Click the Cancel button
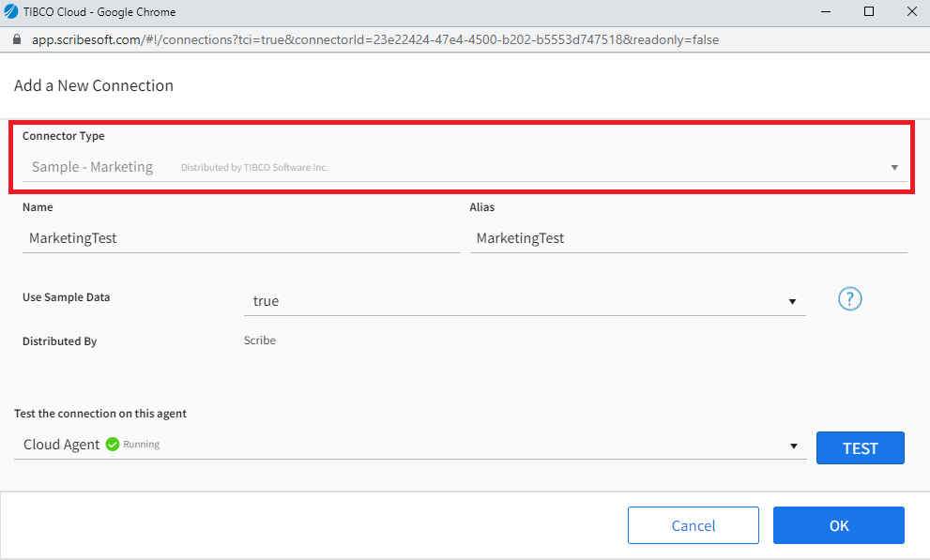This screenshot has height=560, width=930. point(694,525)
